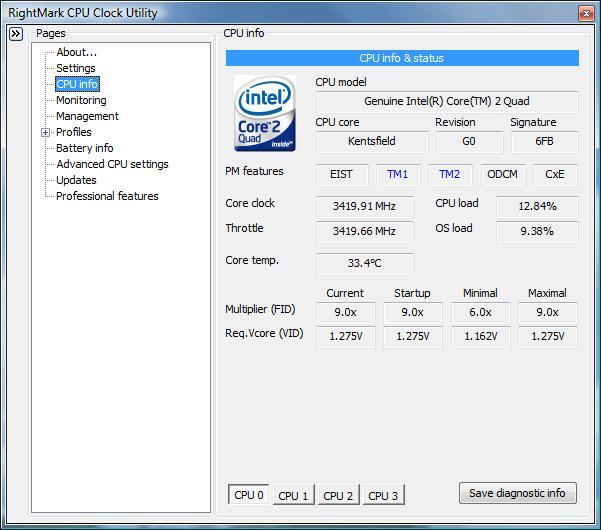This screenshot has height=530, width=601.
Task: Click Save diagnostic info button
Action: pyautogui.click(x=517, y=493)
